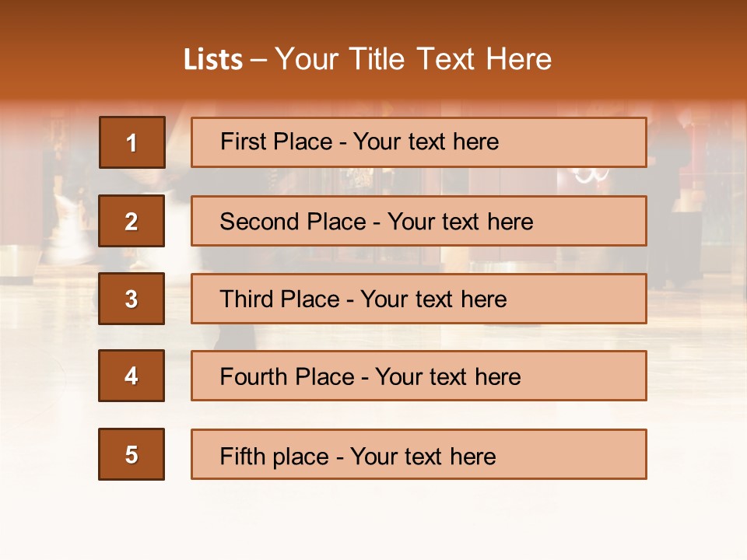
Task: Click the words 'Fifth place' in the bottom bar
Action: coord(275,457)
